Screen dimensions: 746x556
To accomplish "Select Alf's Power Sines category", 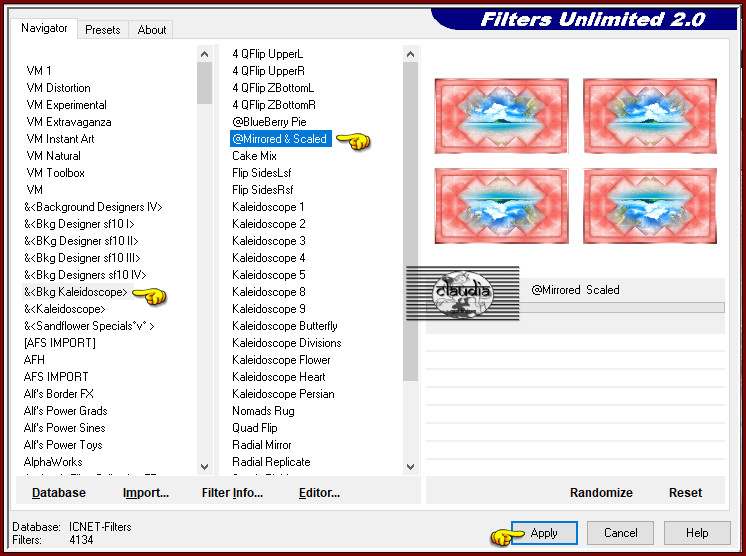I will [65, 428].
